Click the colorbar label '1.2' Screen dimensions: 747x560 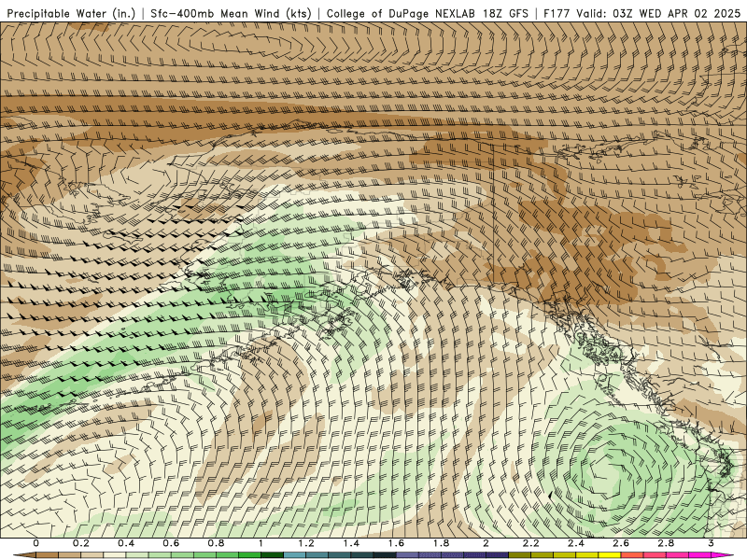306,544
